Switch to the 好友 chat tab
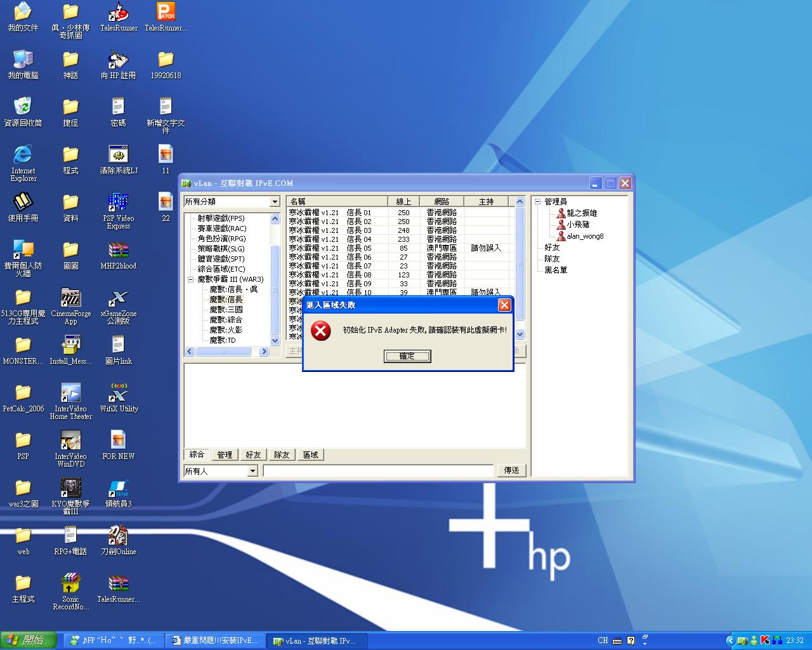812x650 pixels. (x=253, y=455)
